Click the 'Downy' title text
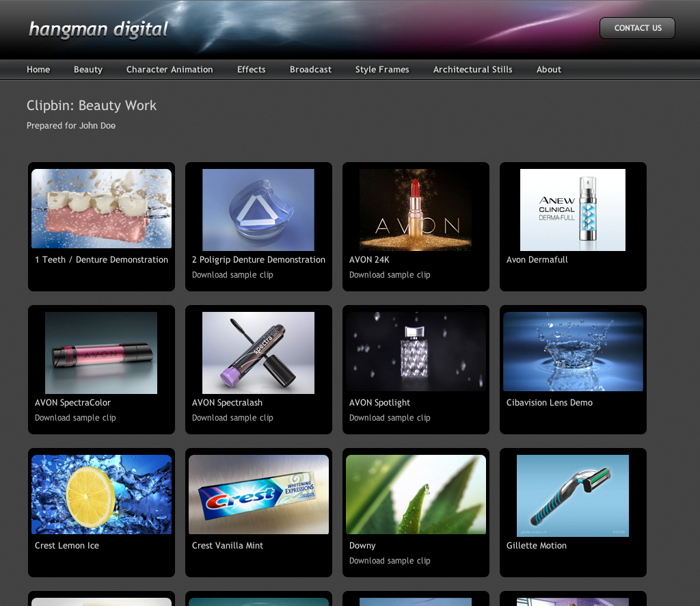The height and width of the screenshot is (606, 700). (x=362, y=546)
